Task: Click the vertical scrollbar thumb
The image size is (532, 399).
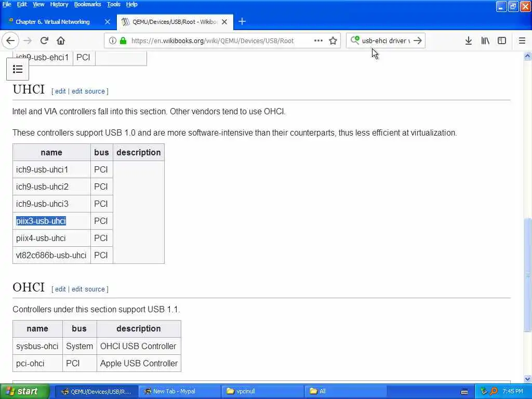Action: point(527,275)
